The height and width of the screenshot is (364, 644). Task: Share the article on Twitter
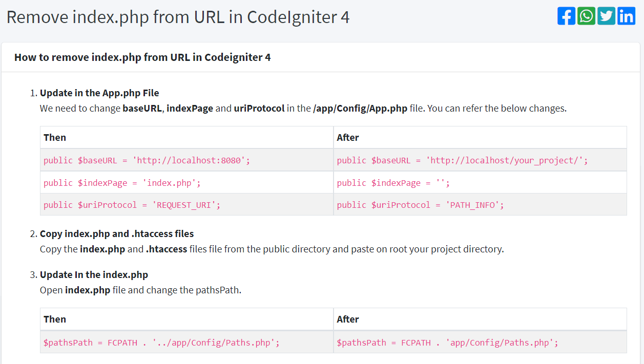coord(606,16)
